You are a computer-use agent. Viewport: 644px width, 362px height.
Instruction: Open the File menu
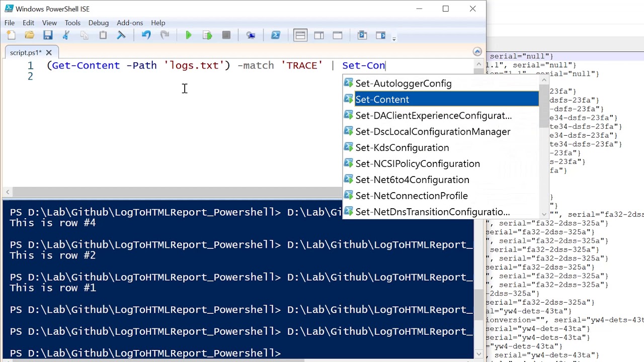(x=10, y=23)
